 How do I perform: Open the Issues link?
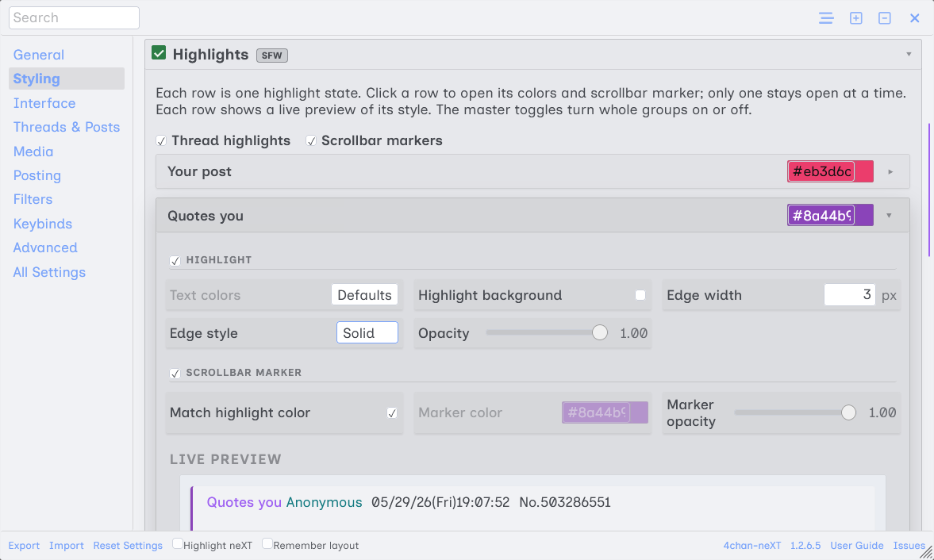click(x=909, y=545)
